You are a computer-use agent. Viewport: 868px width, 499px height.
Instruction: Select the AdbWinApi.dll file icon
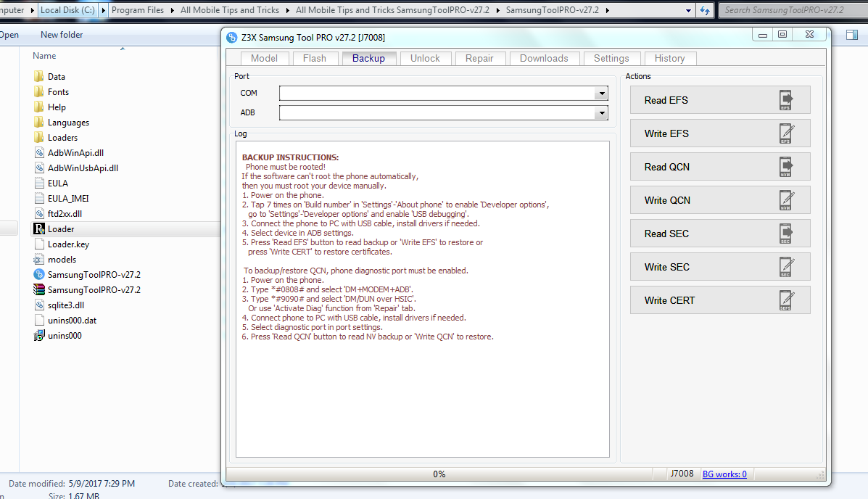point(38,153)
